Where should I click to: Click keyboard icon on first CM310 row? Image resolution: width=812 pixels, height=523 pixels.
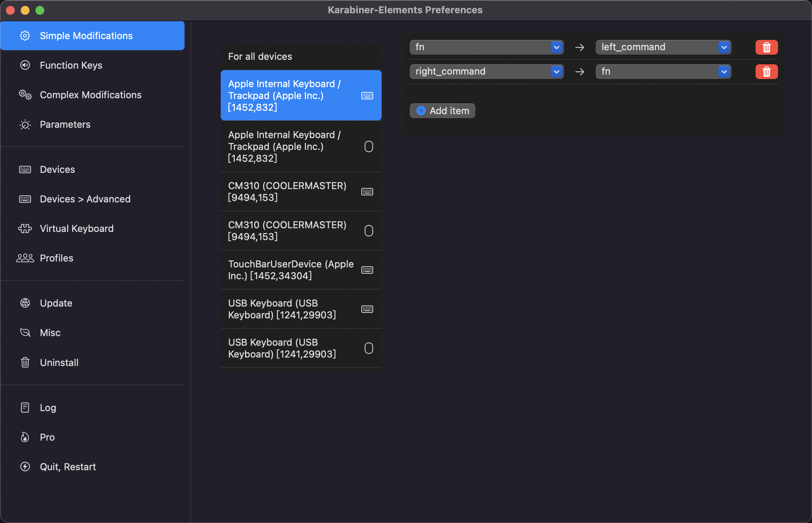coord(367,192)
